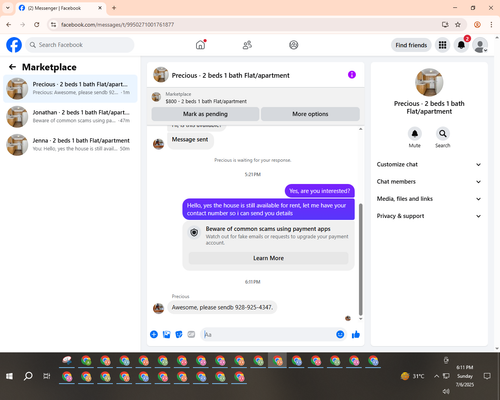
Task: Open a new browser tab
Action: click(114, 8)
